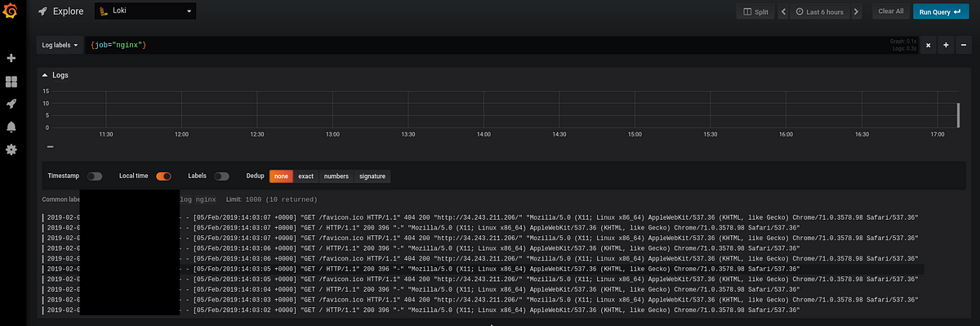Image resolution: width=980 pixels, height=326 pixels.
Task: Select Dedup exact option
Action: (305, 176)
